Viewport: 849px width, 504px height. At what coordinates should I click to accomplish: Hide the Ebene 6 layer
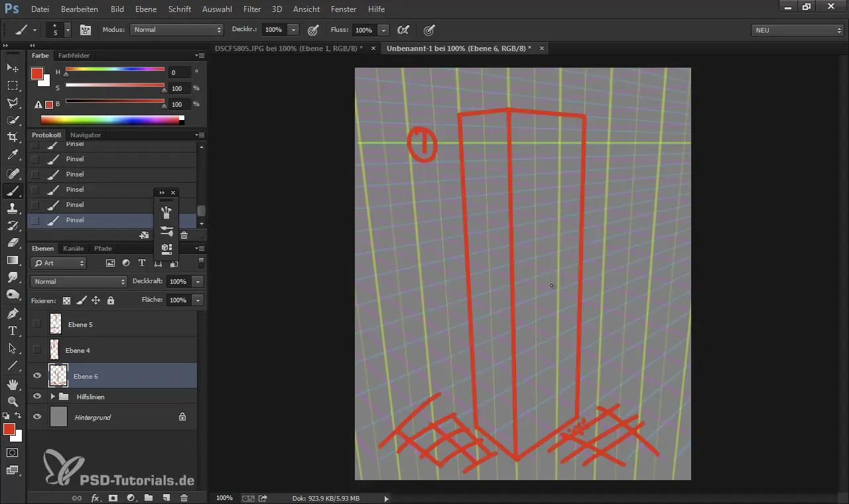tap(37, 375)
